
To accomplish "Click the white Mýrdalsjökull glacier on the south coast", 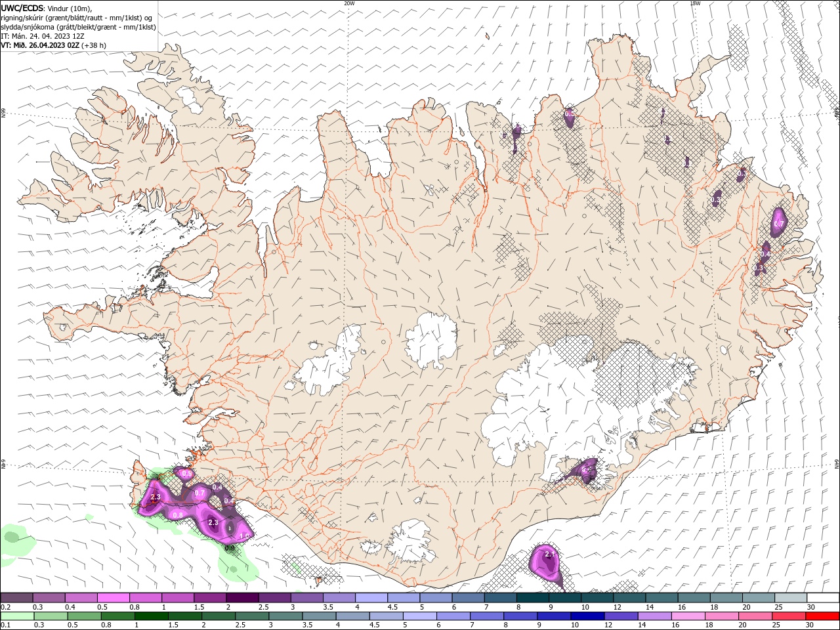I will (411, 542).
